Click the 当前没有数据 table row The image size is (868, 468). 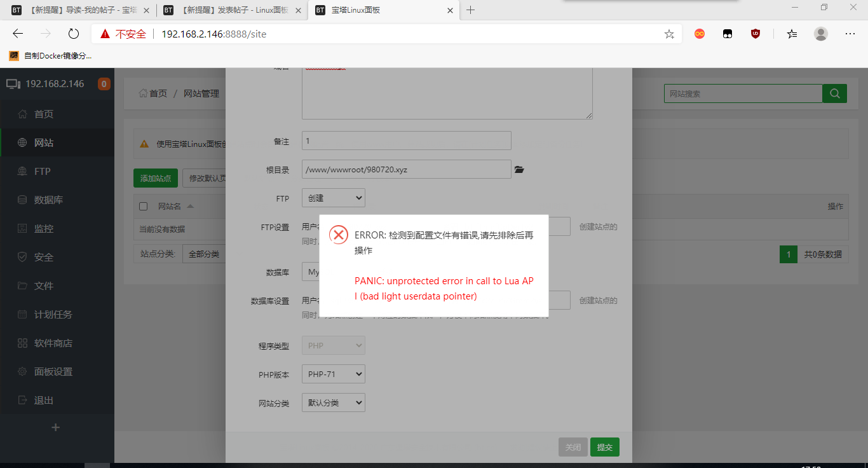point(491,229)
